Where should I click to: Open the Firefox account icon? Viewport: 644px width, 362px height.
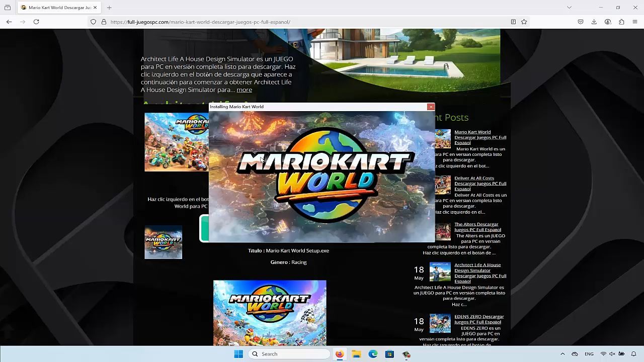tap(608, 22)
